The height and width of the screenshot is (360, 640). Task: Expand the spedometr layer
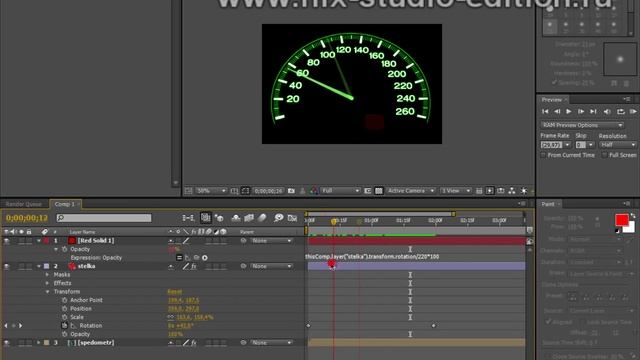pos(39,343)
